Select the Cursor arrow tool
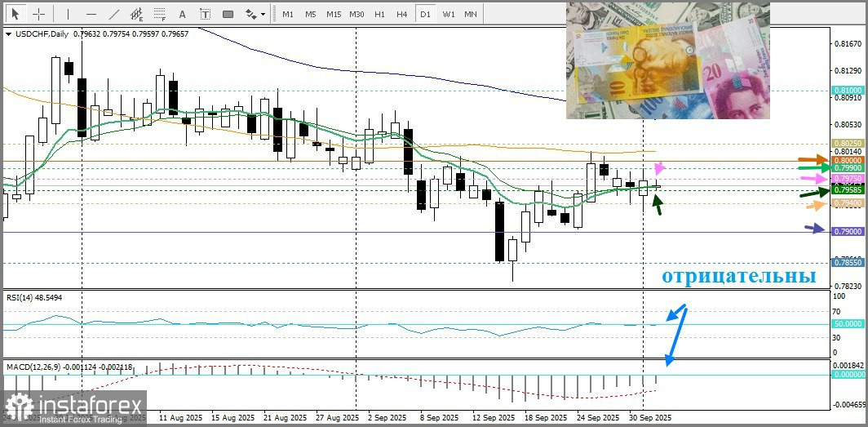 pos(15,14)
